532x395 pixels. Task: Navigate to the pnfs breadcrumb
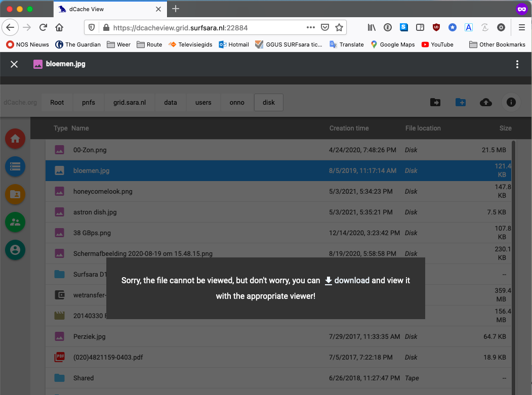[x=89, y=102]
